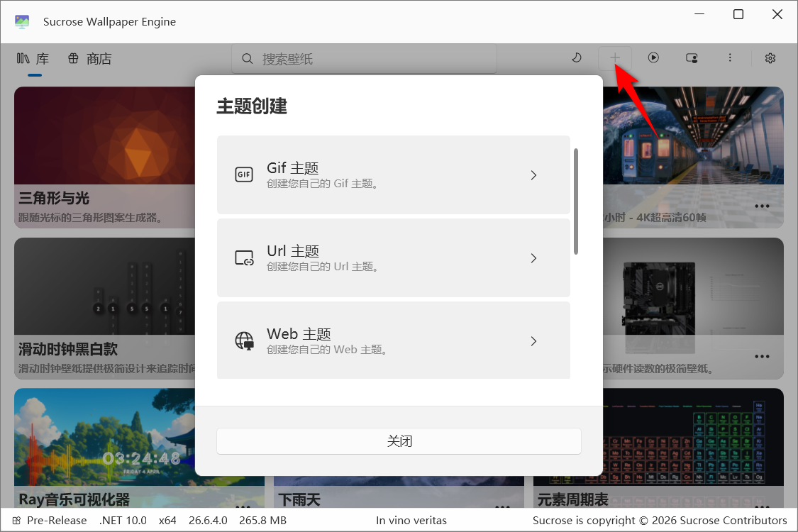Select the 三角形与光 wallpaper thumbnail
Viewport: 798px width, 532px height.
pyautogui.click(x=104, y=135)
